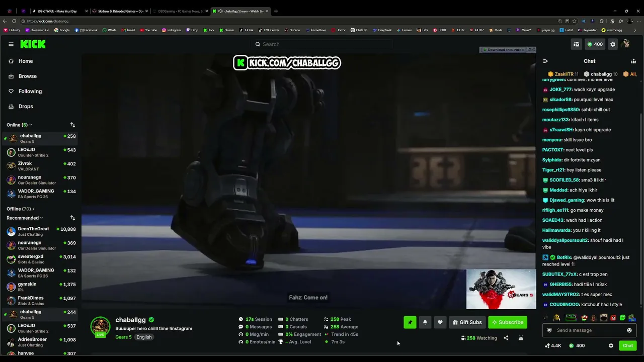Image resolution: width=644 pixels, height=362 pixels.
Task: Click the English language tag
Action: [x=144, y=337]
